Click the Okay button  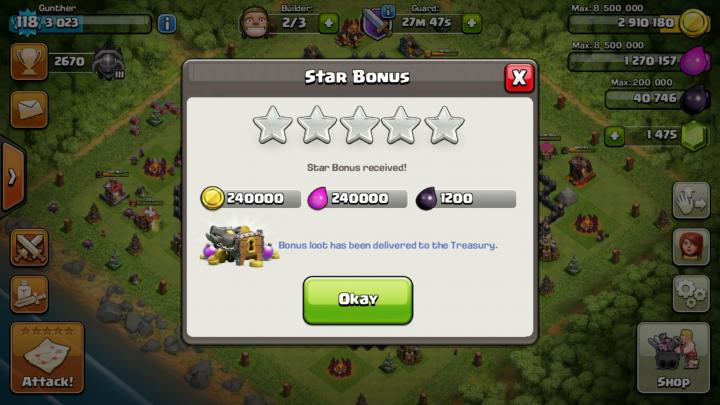pyautogui.click(x=358, y=300)
